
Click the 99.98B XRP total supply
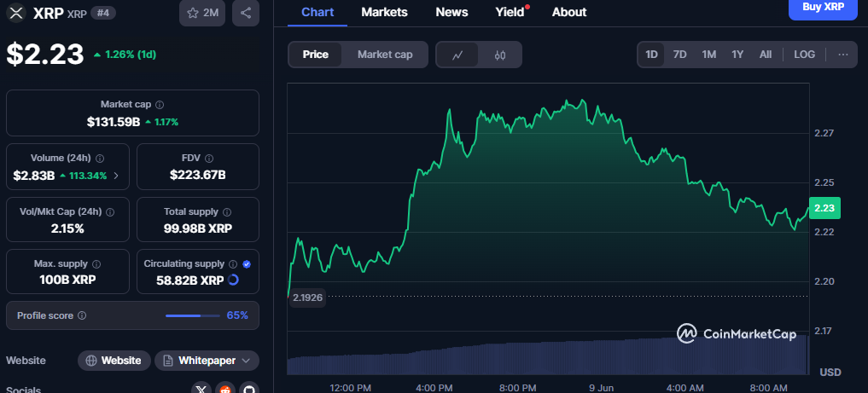tap(198, 228)
